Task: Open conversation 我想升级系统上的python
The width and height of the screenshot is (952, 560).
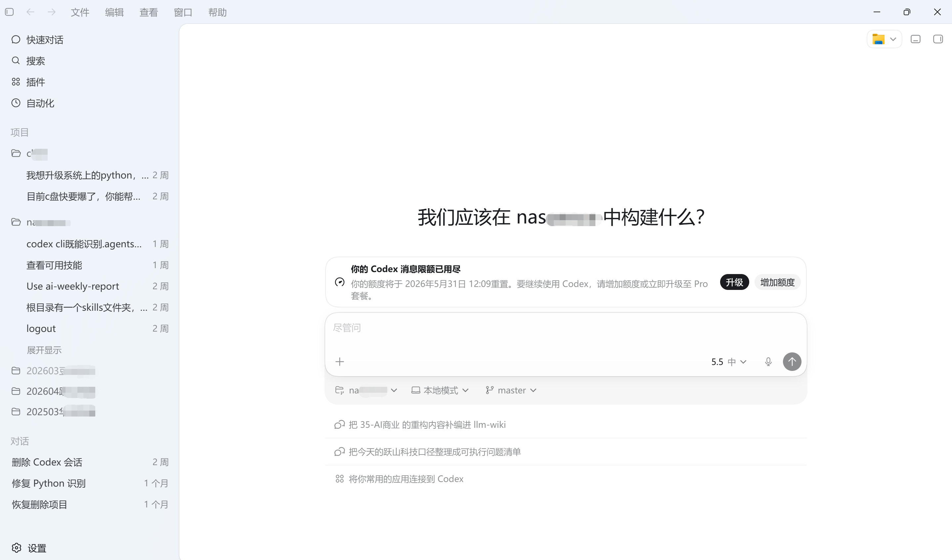Action: 90,175
